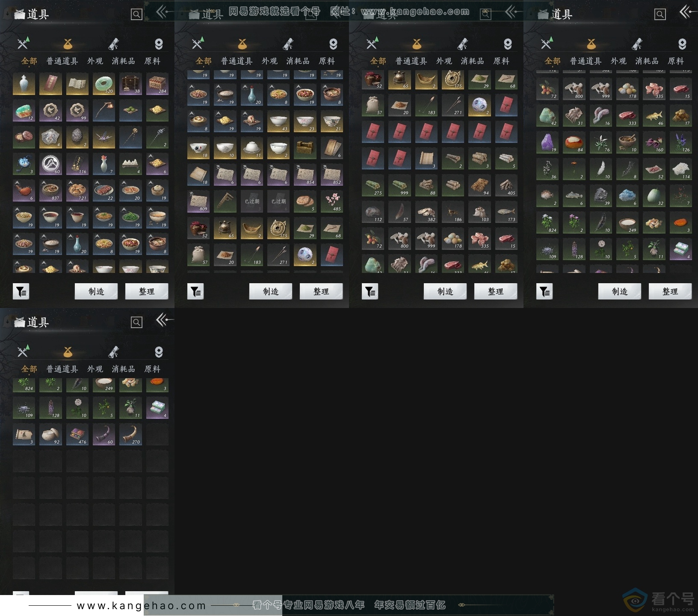Select the lavender herb item with count 126
The image size is (698, 616).
[680, 142]
